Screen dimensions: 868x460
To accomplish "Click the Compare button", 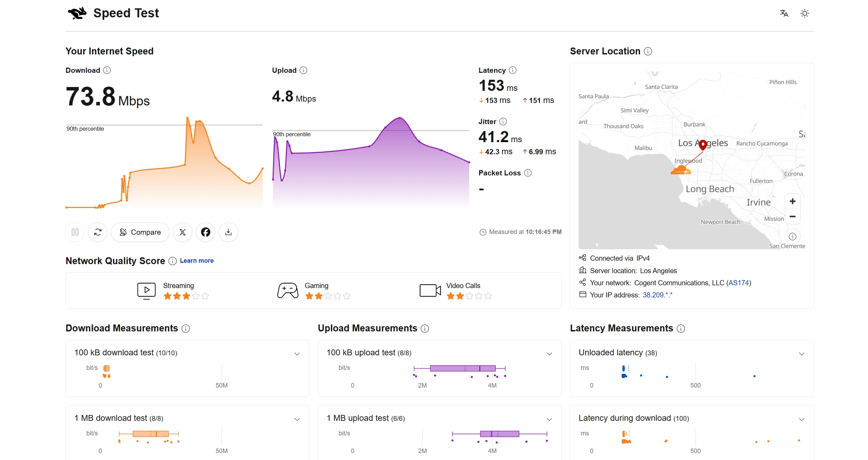I will (140, 232).
